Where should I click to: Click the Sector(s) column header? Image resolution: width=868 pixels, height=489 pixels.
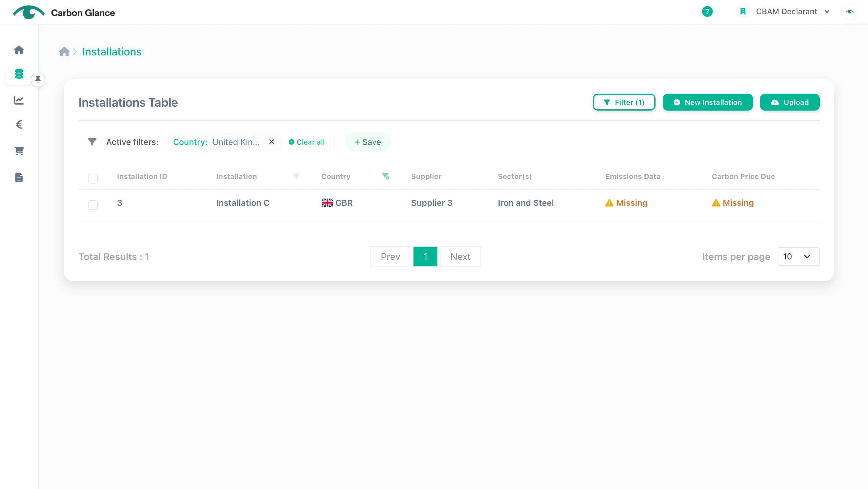514,177
